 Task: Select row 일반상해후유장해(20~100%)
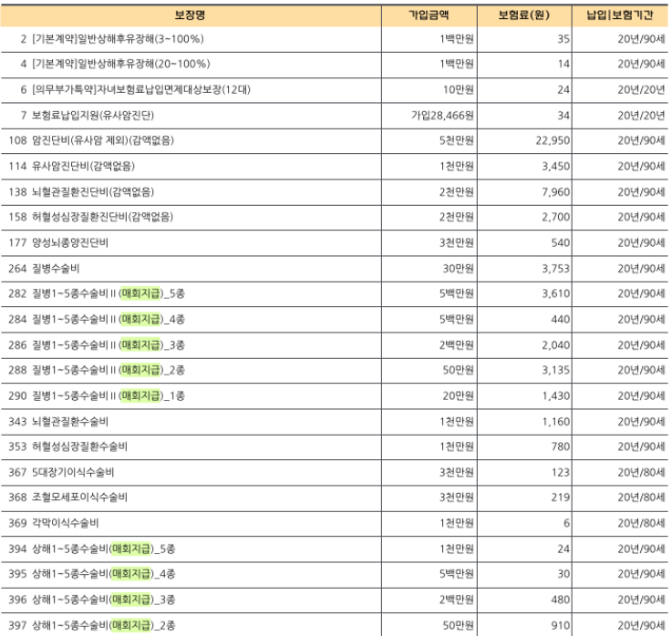(x=335, y=65)
